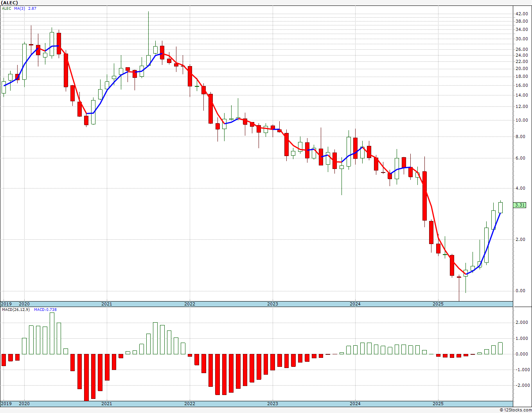Click 2021 on the MACD panel time axis
Image resolution: width=532 pixels, height=413 pixels.
[x=107, y=404]
